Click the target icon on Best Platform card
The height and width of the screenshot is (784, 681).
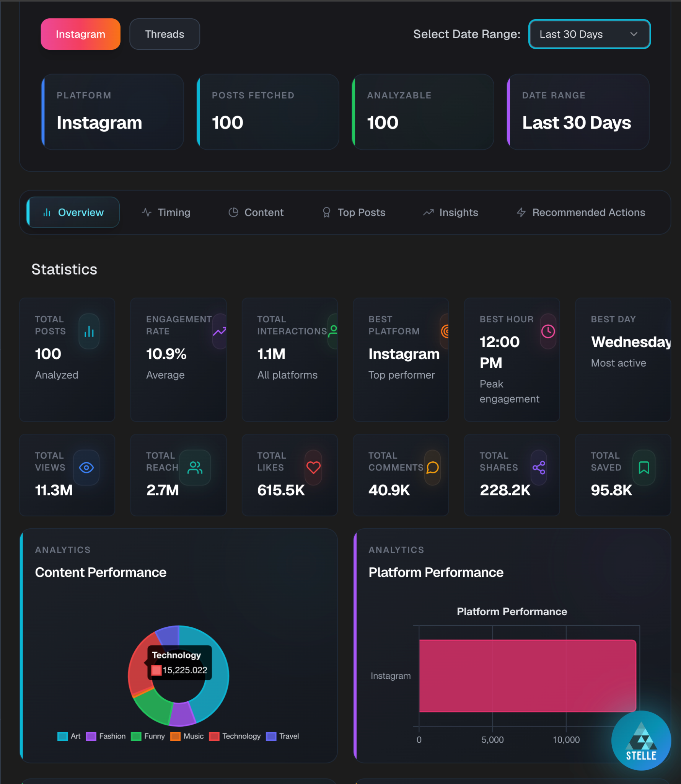pyautogui.click(x=445, y=332)
